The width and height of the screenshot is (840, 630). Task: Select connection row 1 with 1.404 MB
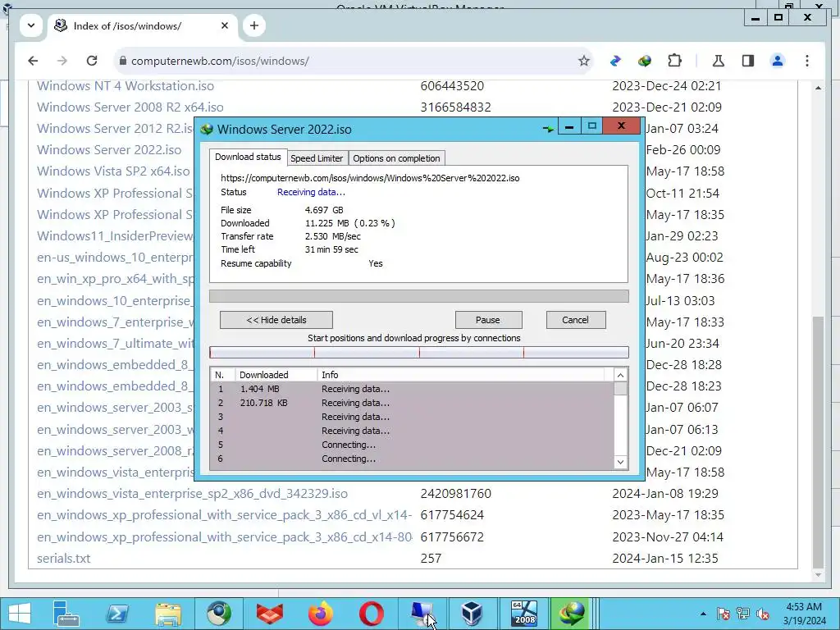(413, 389)
